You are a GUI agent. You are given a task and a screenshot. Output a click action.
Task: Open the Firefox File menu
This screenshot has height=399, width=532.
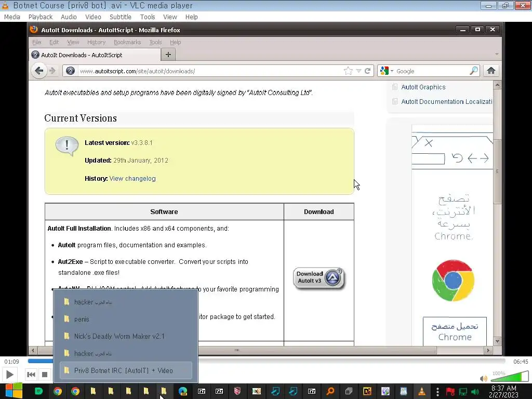pos(37,42)
